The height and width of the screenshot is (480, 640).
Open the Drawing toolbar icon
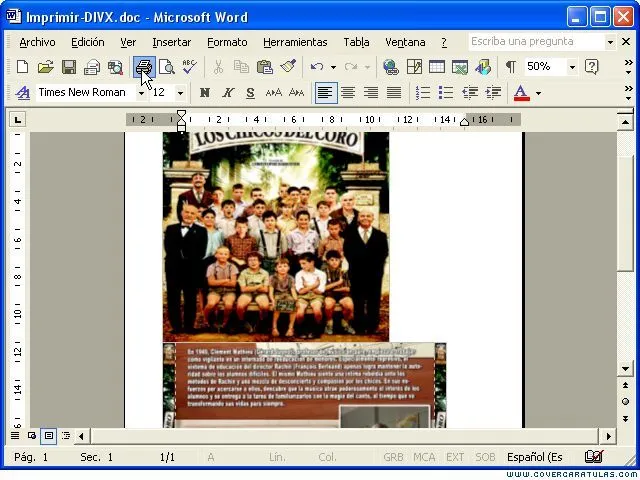coord(483,67)
